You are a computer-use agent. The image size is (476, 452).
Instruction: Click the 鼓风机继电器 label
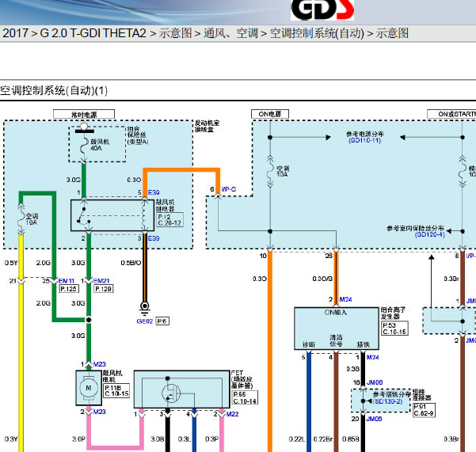166,205
